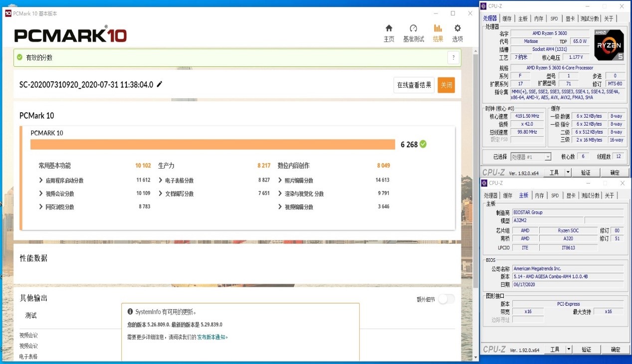632x364 pixels.
Task: Click the 4191.50 MHz core speed field
Action: click(x=528, y=116)
